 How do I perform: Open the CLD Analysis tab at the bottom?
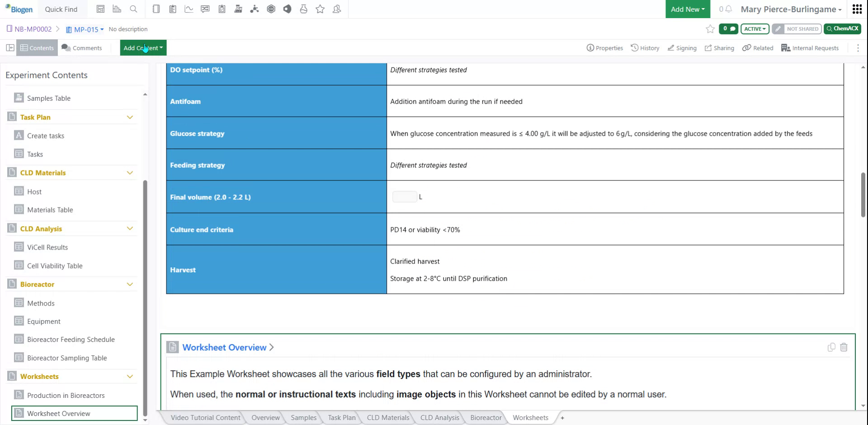tap(439, 418)
